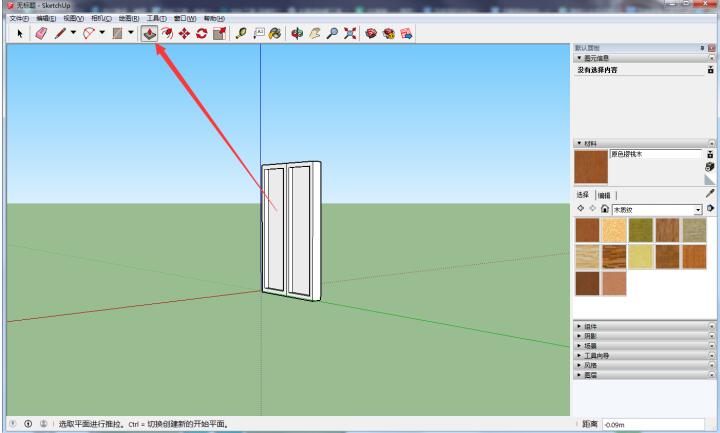Select the Paint Bucket tool
Viewport: 720px width, 433px height.
274,34
